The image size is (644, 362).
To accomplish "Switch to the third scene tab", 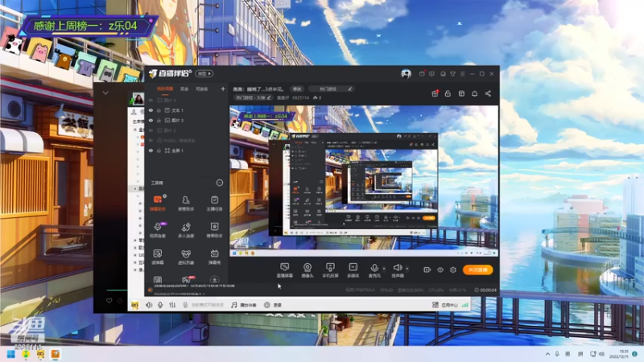I will [x=202, y=88].
